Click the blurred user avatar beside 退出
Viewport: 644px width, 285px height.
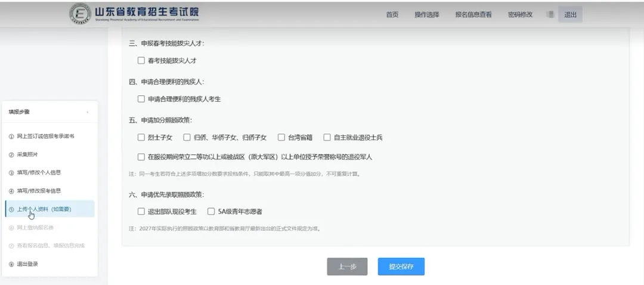pyautogui.click(x=551, y=14)
